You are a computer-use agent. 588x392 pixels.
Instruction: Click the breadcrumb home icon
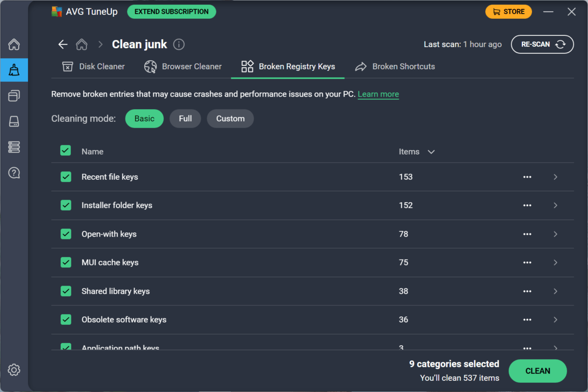tap(82, 44)
